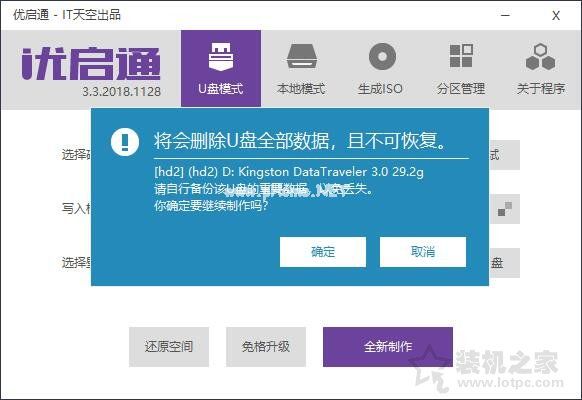Viewport: 582px width, 400px height.
Task: Click the 还原空间 button
Action: [169, 347]
